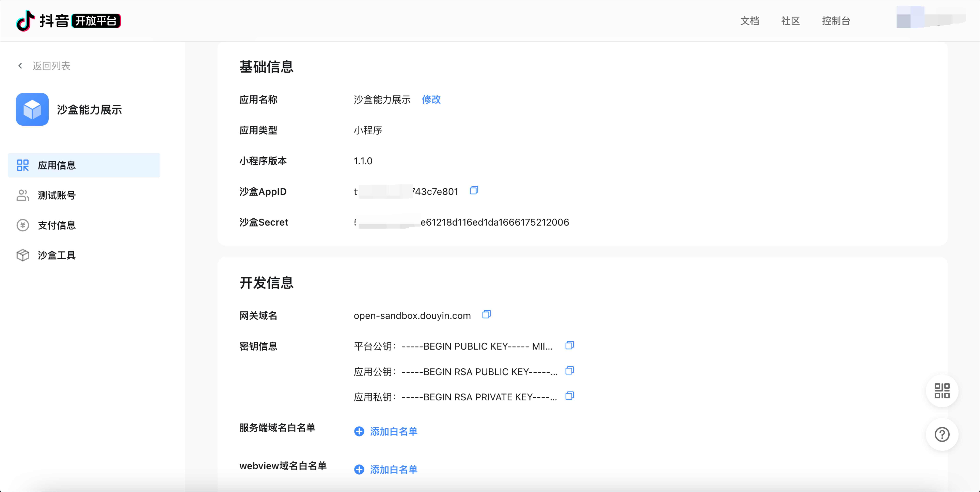The width and height of the screenshot is (980, 492).
Task: Click the 沙盒Secret value text
Action: (x=461, y=222)
